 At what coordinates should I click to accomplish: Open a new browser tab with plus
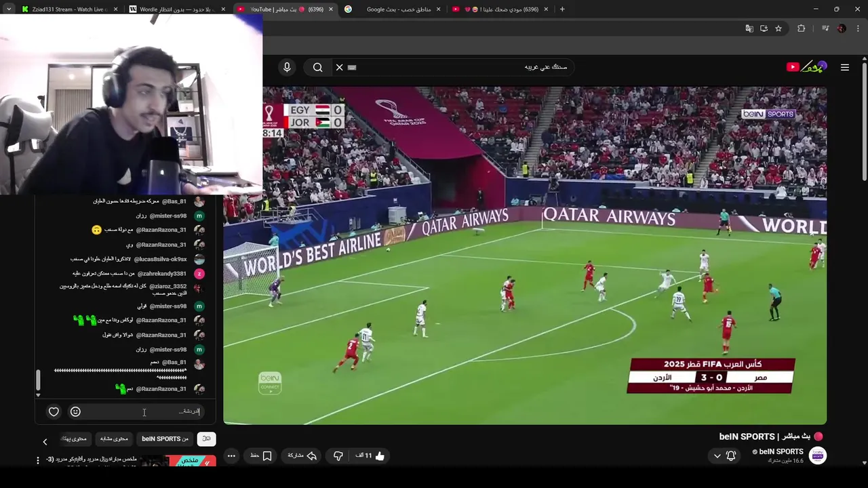561,9
